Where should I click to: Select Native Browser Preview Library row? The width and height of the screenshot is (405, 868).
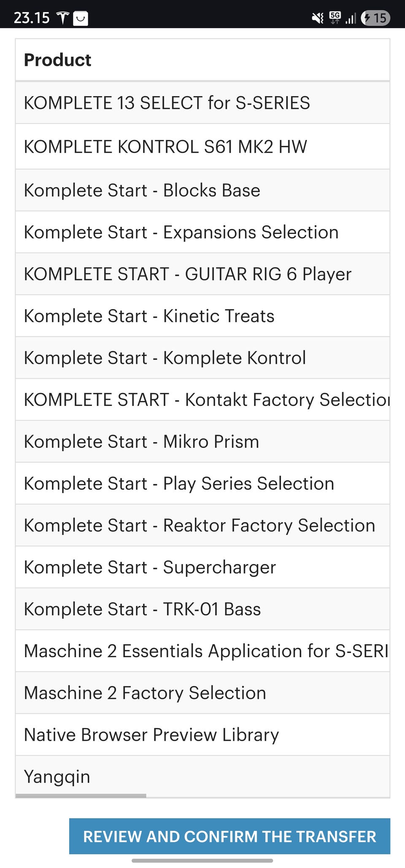click(x=151, y=734)
